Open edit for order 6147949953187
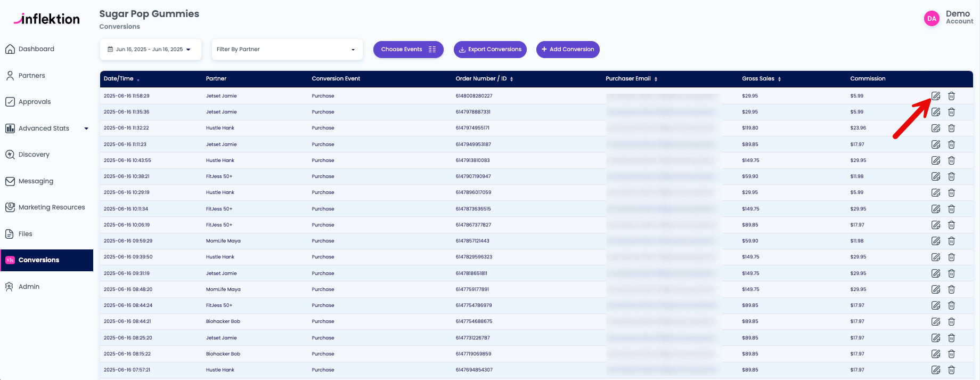This screenshot has width=980, height=380. click(936, 144)
